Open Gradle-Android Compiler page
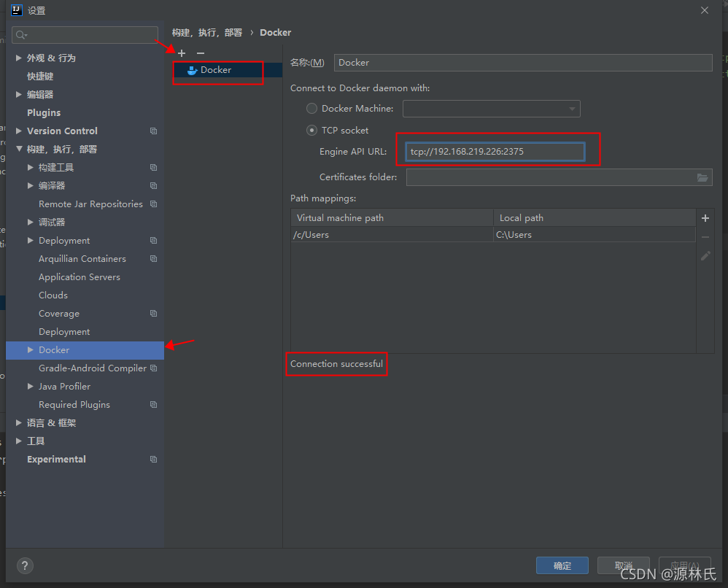This screenshot has width=728, height=588. [x=93, y=368]
